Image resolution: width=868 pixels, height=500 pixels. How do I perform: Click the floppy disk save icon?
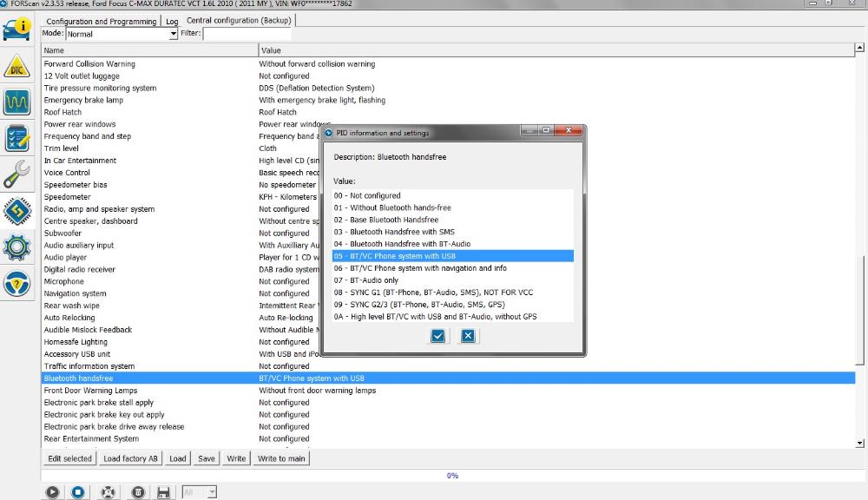[162, 492]
